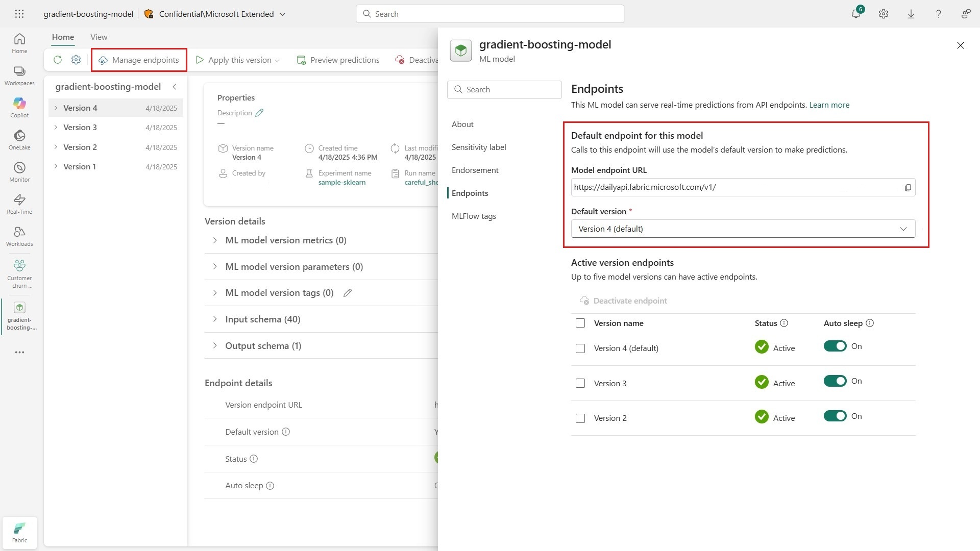980x551 pixels.
Task: Open Real-Time hub in sidebar
Action: click(19, 204)
